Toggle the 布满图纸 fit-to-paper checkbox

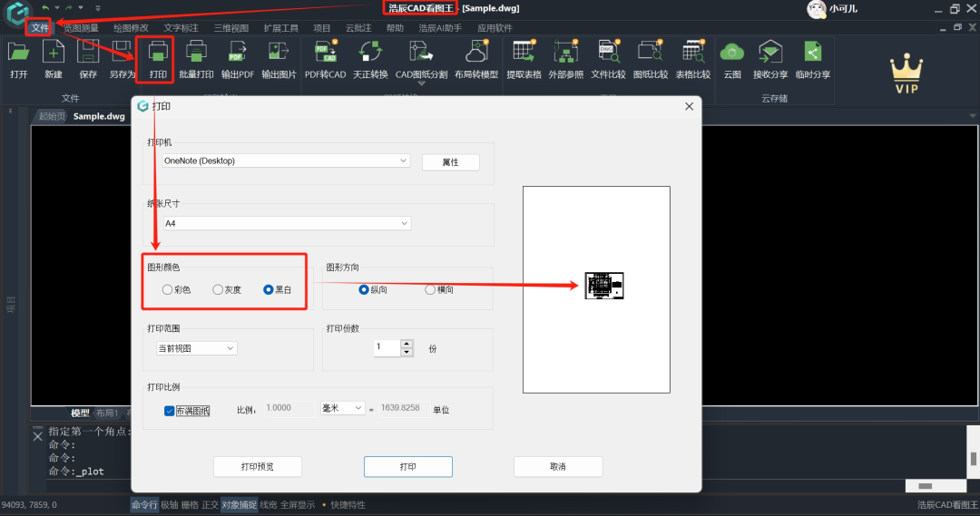pyautogui.click(x=169, y=411)
